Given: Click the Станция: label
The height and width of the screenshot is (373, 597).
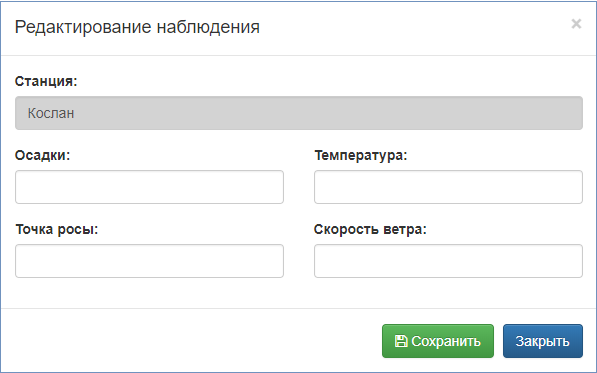Looking at the screenshot, I should tap(46, 81).
